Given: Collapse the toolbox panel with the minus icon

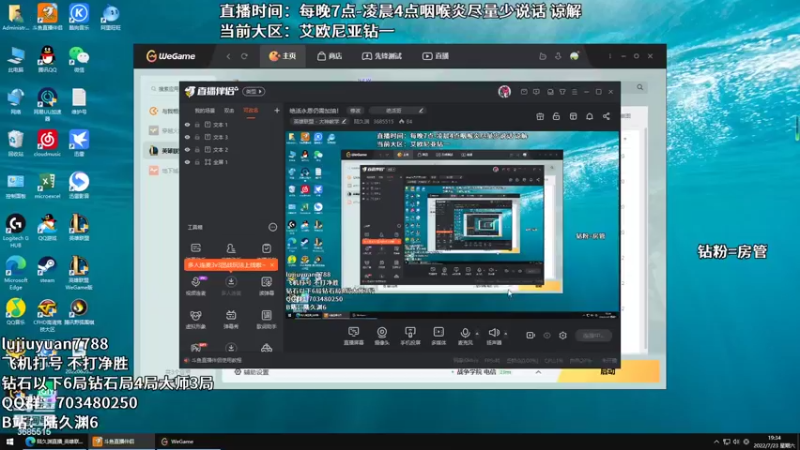Looking at the screenshot, I should (273, 227).
